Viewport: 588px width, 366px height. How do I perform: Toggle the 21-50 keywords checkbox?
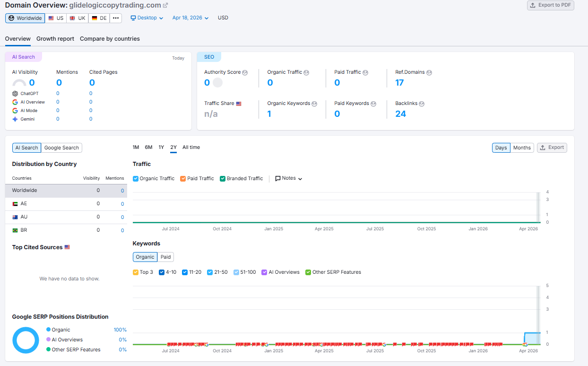click(210, 272)
